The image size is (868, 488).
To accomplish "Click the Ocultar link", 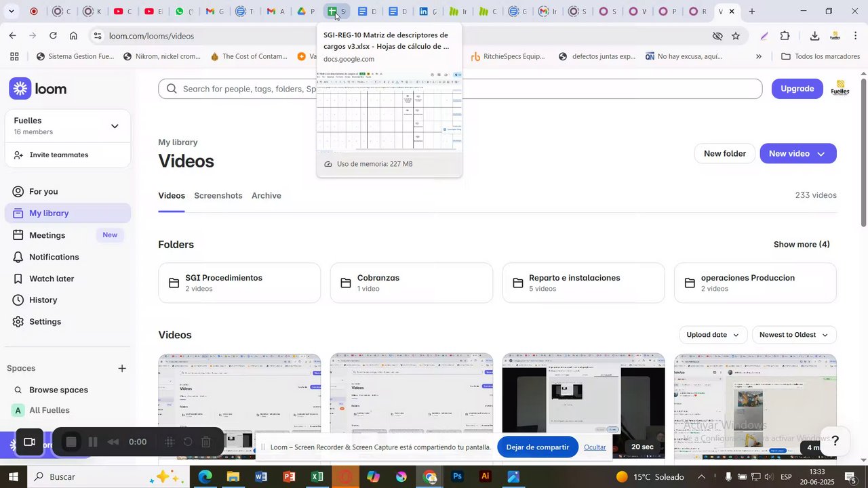I will pos(595,447).
